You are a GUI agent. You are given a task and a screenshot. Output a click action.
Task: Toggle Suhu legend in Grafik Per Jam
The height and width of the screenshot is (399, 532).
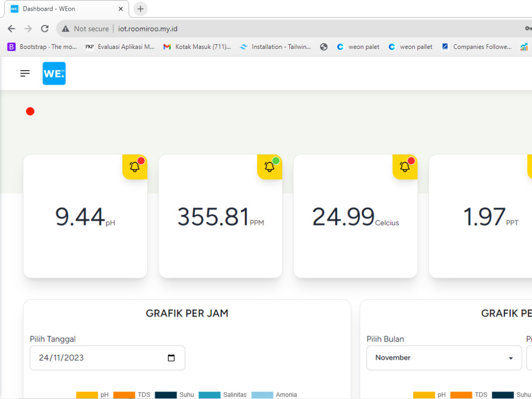coord(174,395)
